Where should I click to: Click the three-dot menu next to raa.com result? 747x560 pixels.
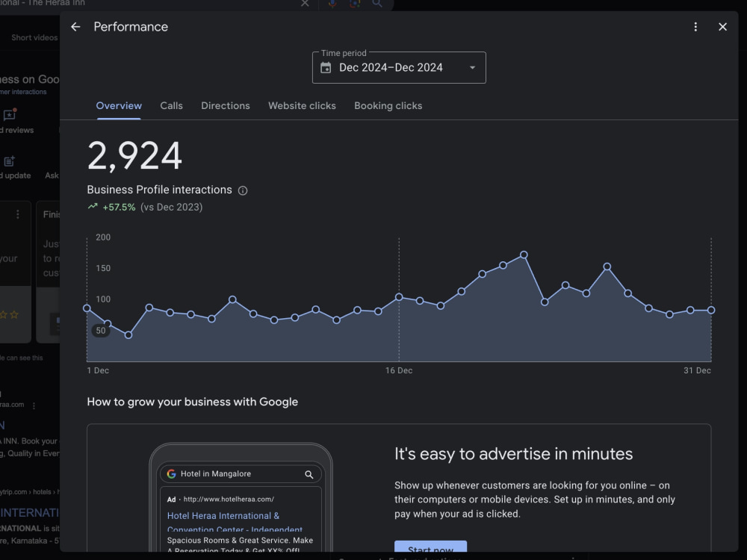tap(34, 405)
